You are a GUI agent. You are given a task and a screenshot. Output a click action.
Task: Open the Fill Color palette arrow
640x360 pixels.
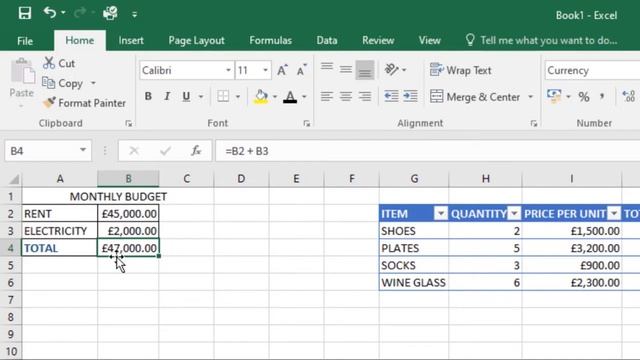275,97
